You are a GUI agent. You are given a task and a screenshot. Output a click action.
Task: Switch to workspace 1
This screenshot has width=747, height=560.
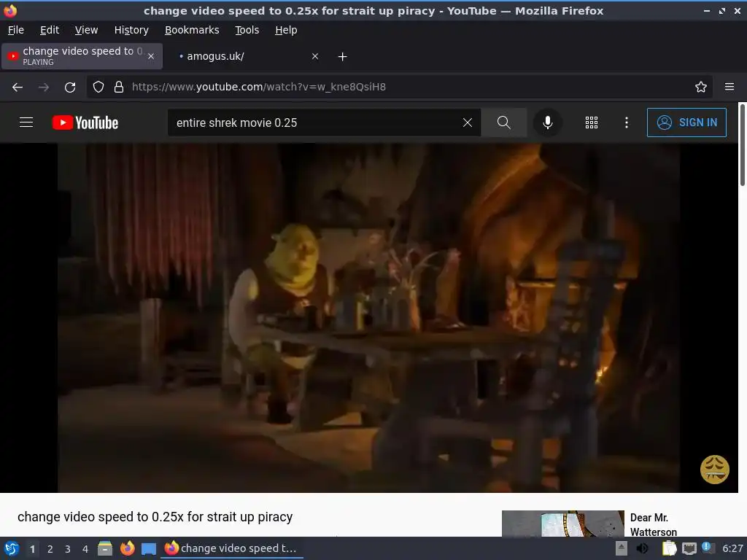pos(32,549)
